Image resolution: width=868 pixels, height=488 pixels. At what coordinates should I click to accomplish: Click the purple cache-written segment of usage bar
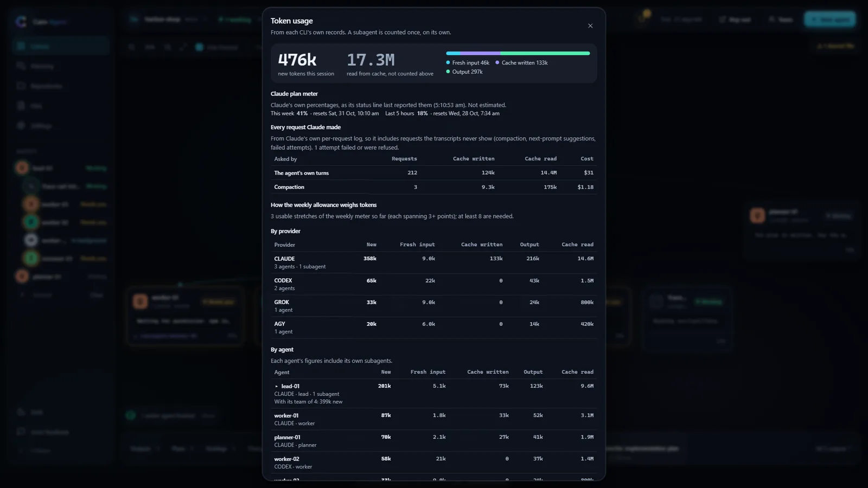[x=480, y=53]
